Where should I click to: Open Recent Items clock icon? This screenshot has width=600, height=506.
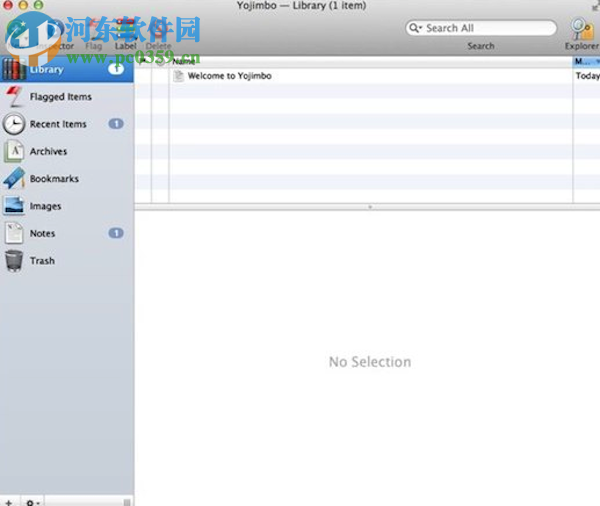[14, 124]
